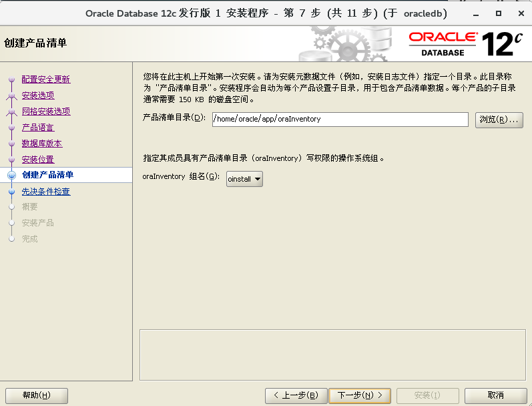Click the 帮助(H) help button
Image resolution: width=532 pixels, height=406 pixels.
click(x=37, y=395)
